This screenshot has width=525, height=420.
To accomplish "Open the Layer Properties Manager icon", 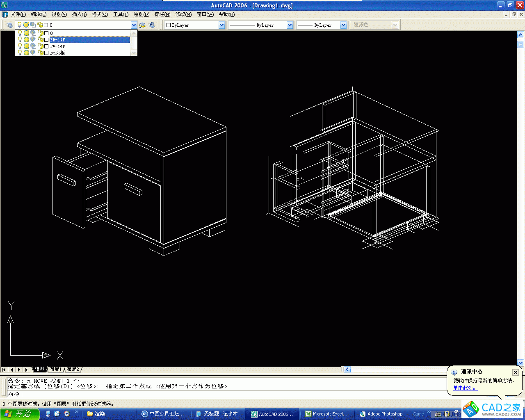I will coord(10,25).
